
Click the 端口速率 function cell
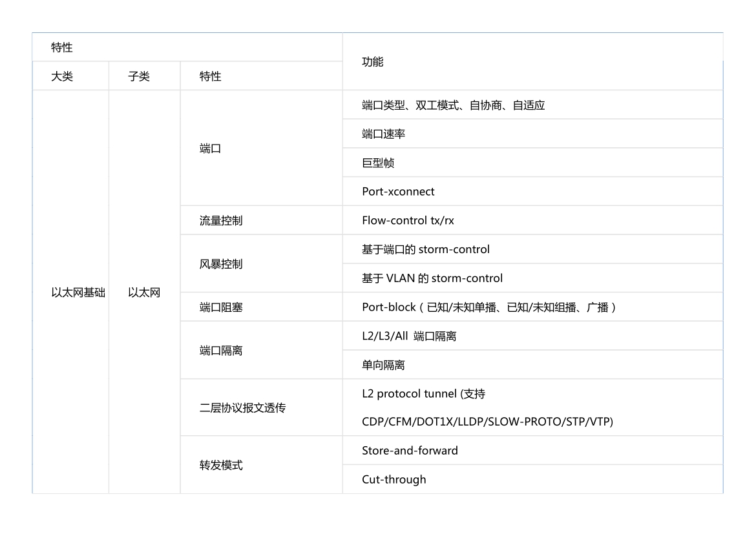tap(533, 134)
